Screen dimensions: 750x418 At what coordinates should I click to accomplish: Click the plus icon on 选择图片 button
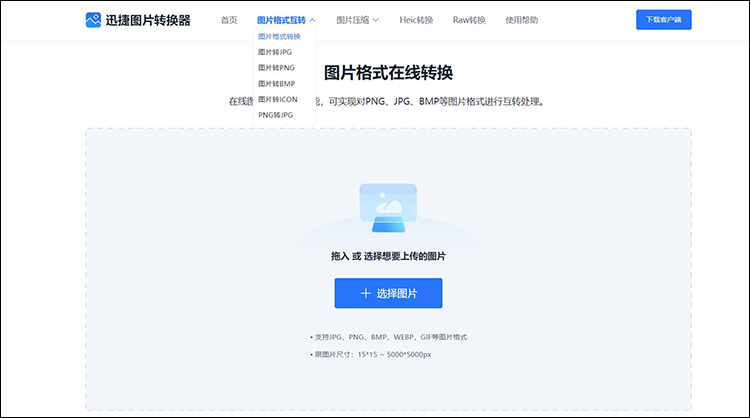(365, 293)
